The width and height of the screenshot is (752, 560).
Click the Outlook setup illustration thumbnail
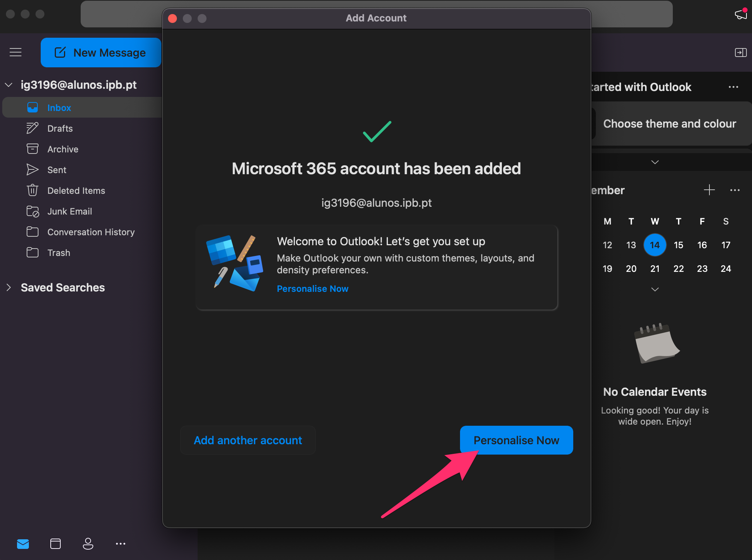pos(235,263)
